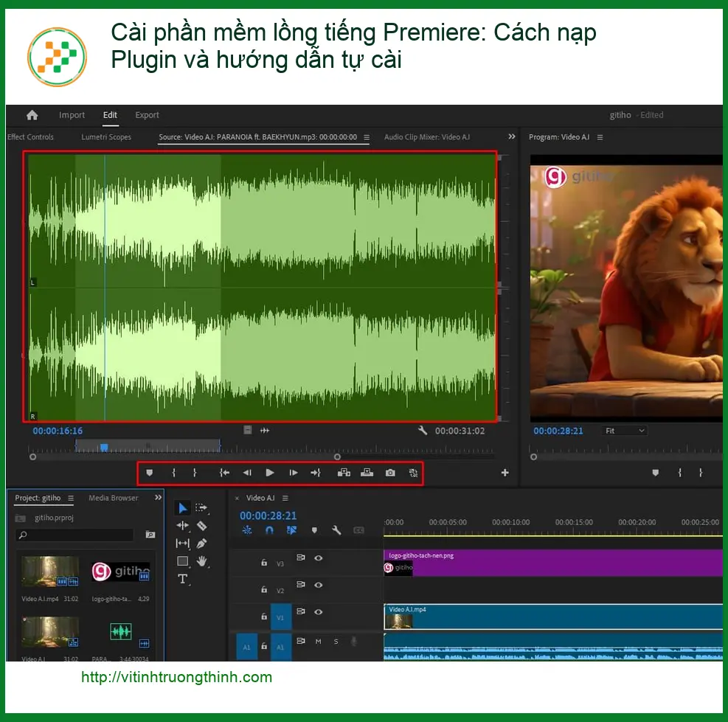Image resolution: width=728 pixels, height=722 pixels.
Task: Toggle V1 track output eye
Action: click(x=318, y=611)
